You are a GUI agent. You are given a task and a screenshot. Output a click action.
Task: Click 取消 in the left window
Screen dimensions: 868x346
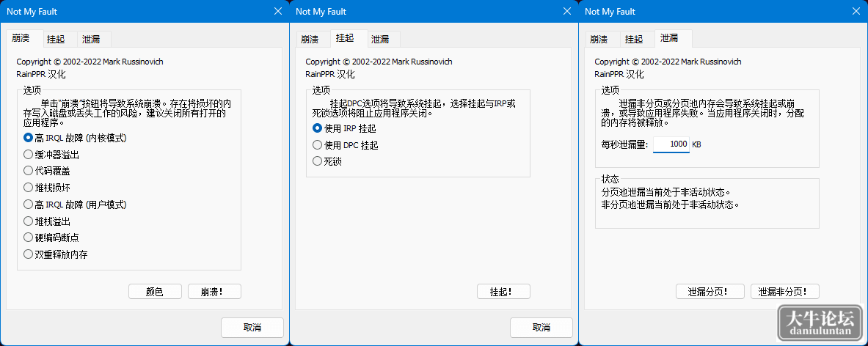(x=252, y=328)
